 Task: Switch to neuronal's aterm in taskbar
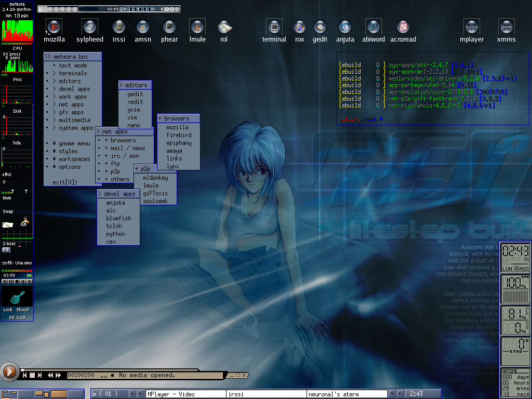click(x=347, y=394)
